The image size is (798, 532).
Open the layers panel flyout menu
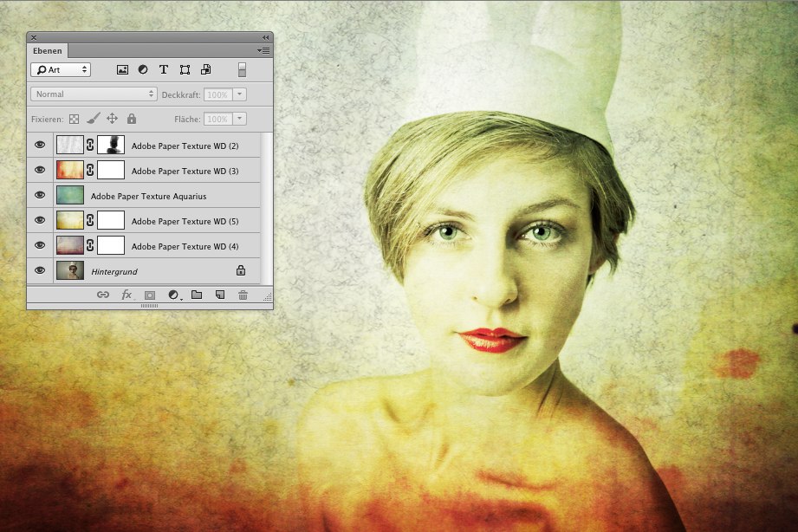pos(264,51)
